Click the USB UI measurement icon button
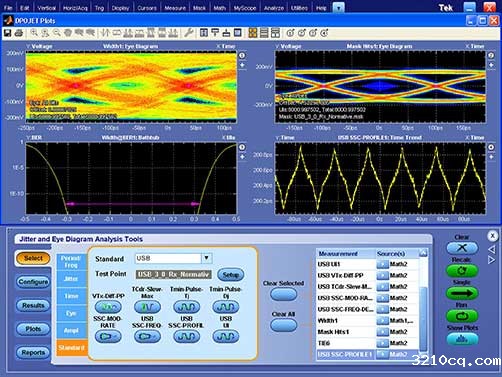This screenshot has height=377, width=502. (x=226, y=336)
